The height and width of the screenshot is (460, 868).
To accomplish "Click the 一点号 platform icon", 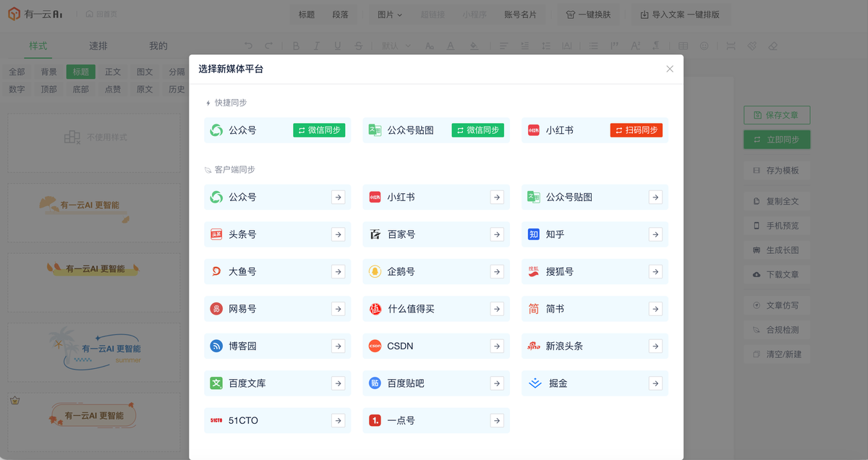I will click(x=375, y=420).
